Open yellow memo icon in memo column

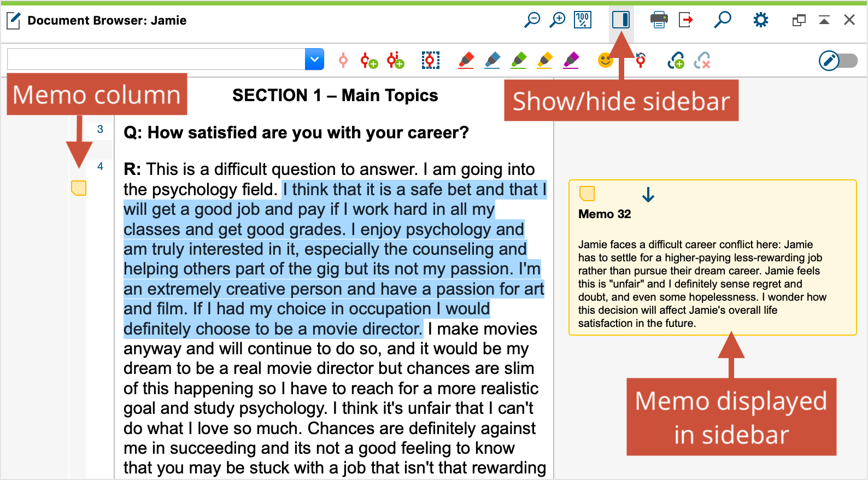coord(79,188)
